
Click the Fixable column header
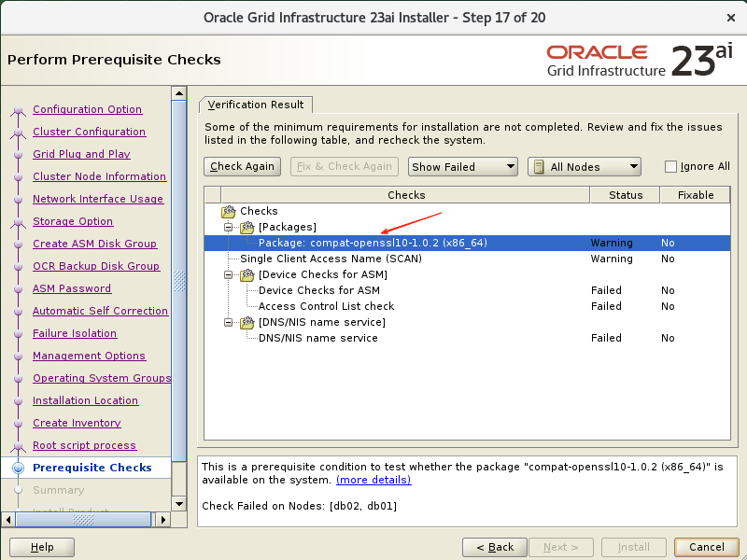click(x=695, y=195)
